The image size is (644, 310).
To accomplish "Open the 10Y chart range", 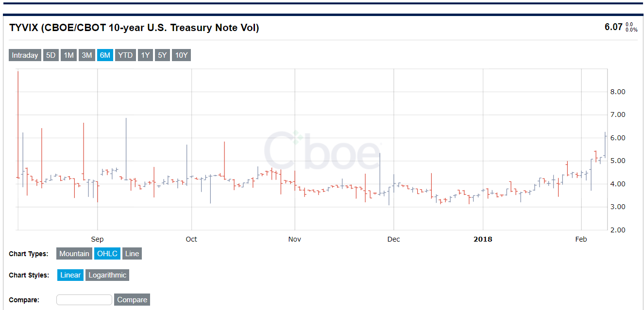I will pos(181,55).
